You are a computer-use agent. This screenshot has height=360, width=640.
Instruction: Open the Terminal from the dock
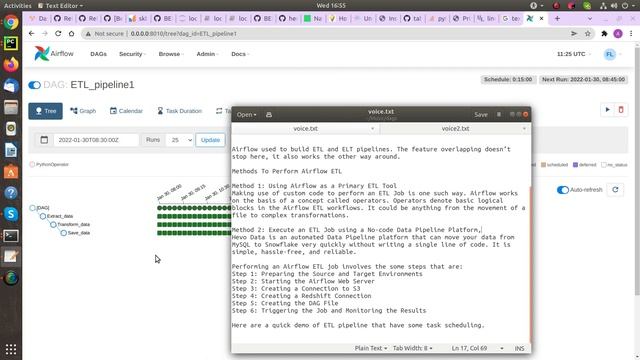coord(11,236)
